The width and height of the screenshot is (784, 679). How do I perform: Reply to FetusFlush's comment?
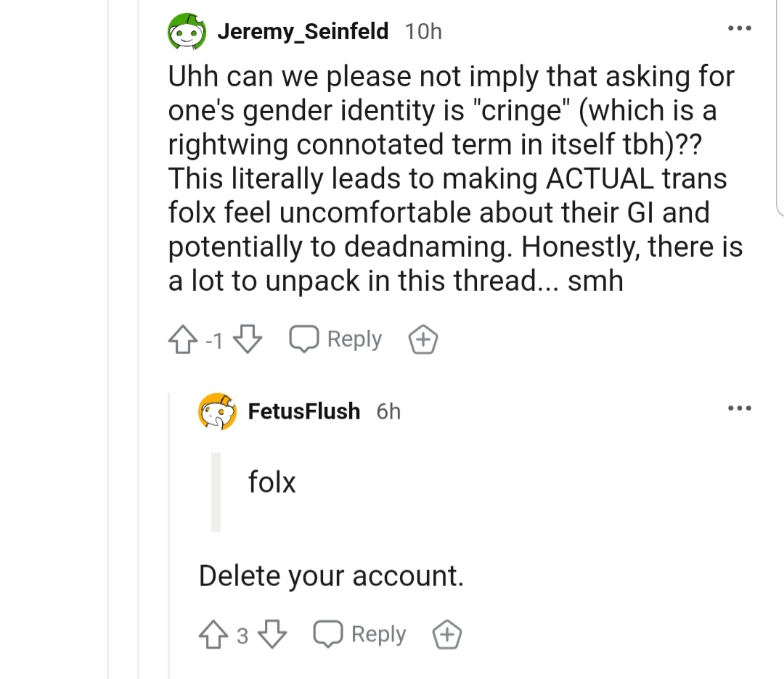tap(359, 635)
